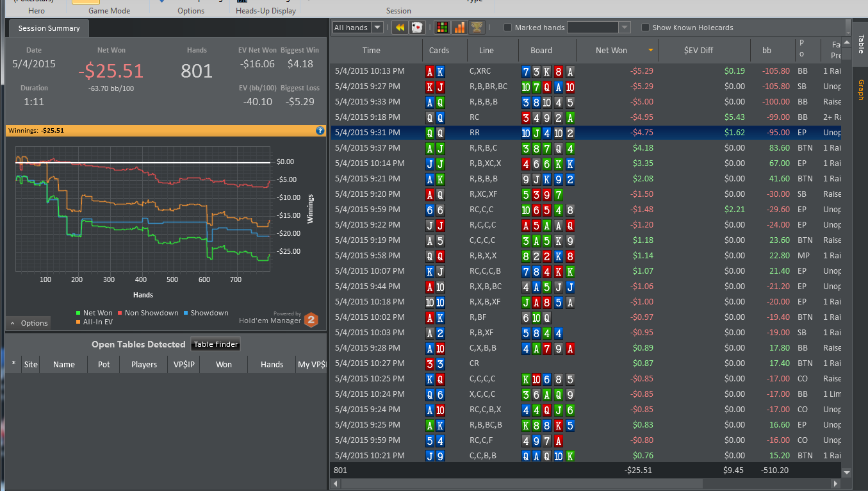Select the Session Summary tab

(49, 28)
